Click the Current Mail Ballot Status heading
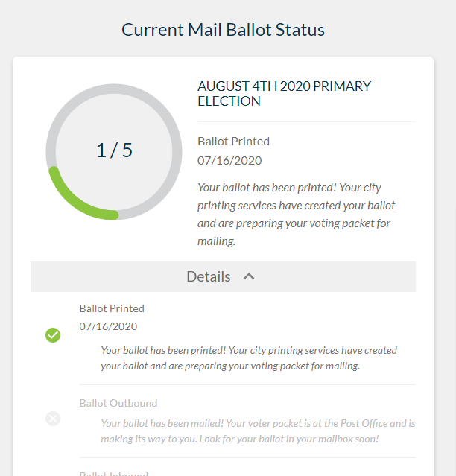Image resolution: width=456 pixels, height=476 pixels. point(223,30)
